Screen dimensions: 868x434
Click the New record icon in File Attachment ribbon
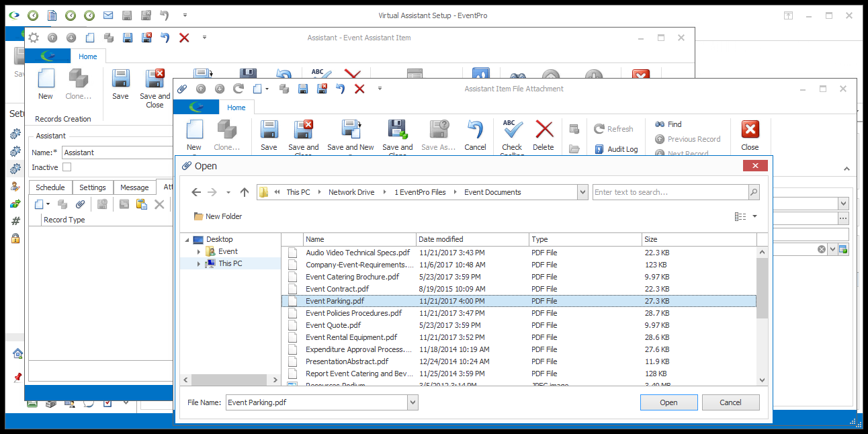pos(194,129)
